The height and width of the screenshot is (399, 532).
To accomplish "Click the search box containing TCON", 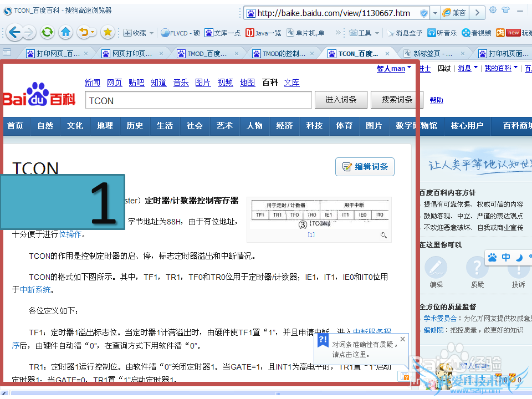I will point(198,100).
